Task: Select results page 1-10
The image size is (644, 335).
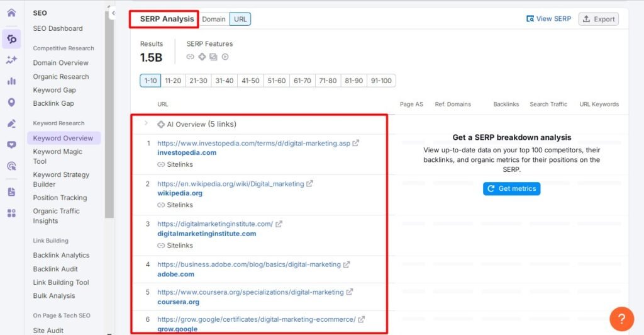Action: (x=150, y=81)
